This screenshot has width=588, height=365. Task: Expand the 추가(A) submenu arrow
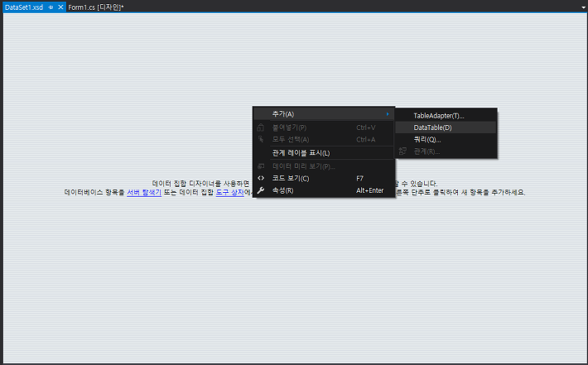(x=388, y=114)
